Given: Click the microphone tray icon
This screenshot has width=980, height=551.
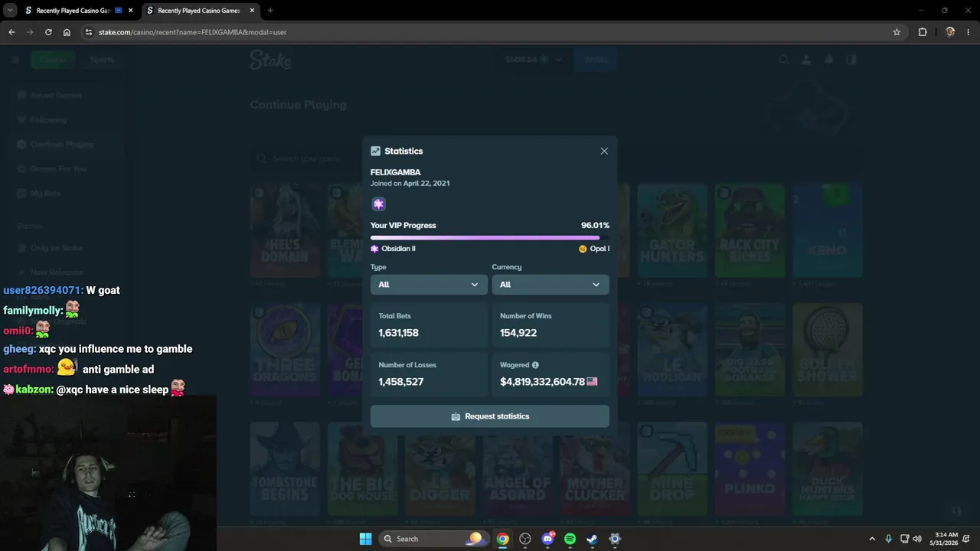Looking at the screenshot, I should (x=888, y=539).
